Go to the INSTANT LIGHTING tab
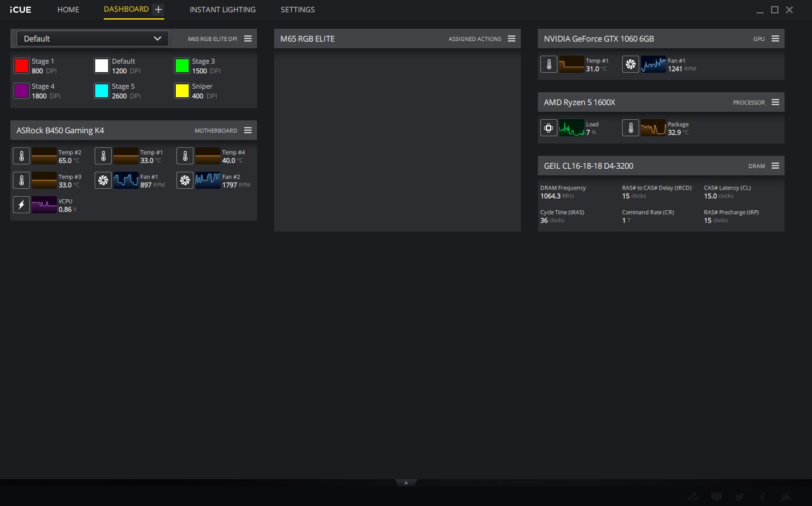 coord(222,10)
